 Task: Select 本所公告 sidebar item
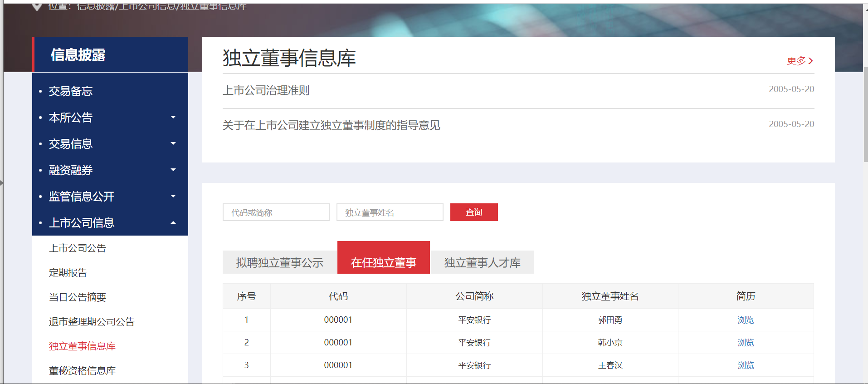(71, 118)
